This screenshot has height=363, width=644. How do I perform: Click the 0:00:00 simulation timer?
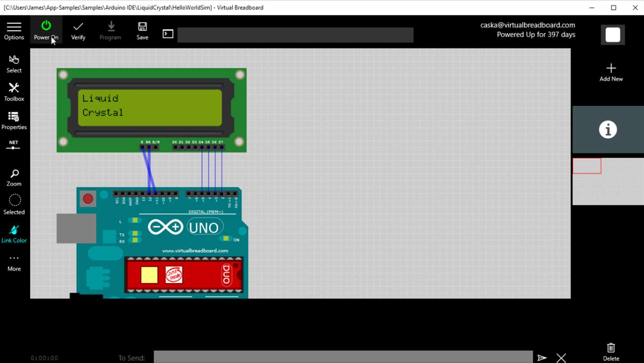[44, 358]
